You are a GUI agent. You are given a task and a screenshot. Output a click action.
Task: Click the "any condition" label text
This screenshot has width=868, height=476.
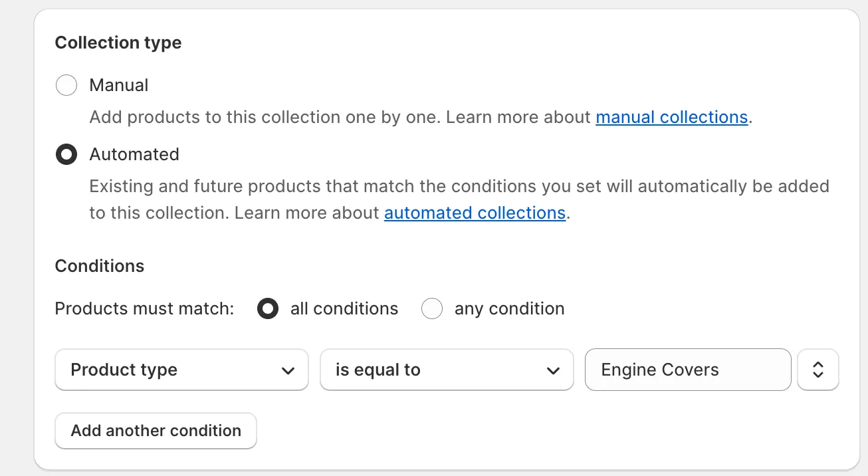tap(509, 309)
